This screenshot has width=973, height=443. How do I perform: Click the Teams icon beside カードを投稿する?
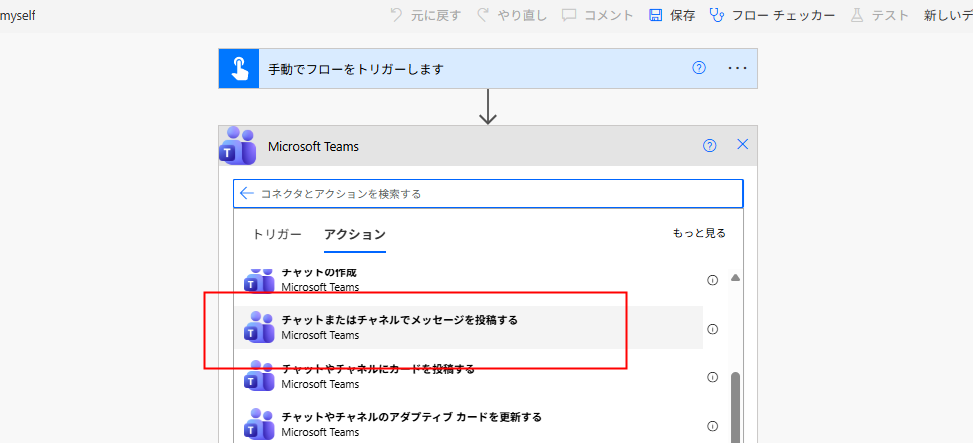click(x=259, y=376)
